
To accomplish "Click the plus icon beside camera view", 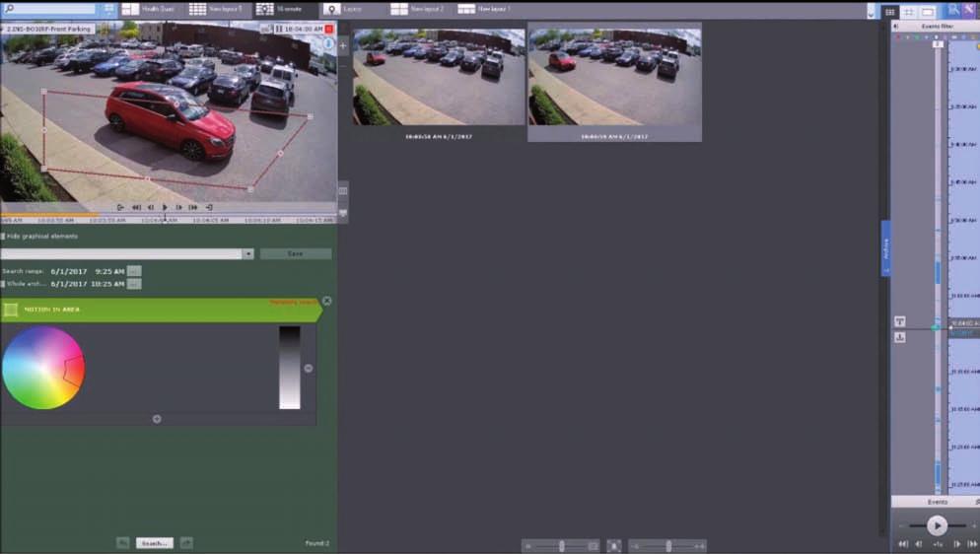I will (x=342, y=45).
